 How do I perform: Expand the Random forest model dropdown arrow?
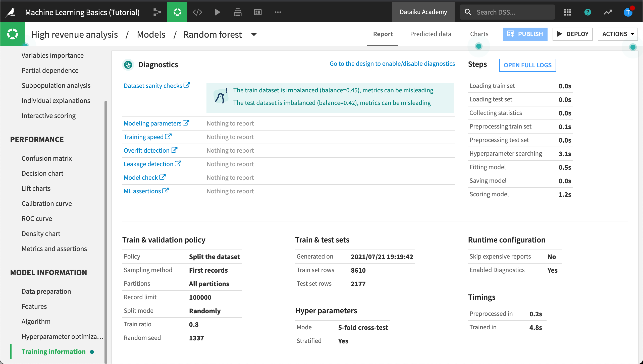pyautogui.click(x=254, y=34)
